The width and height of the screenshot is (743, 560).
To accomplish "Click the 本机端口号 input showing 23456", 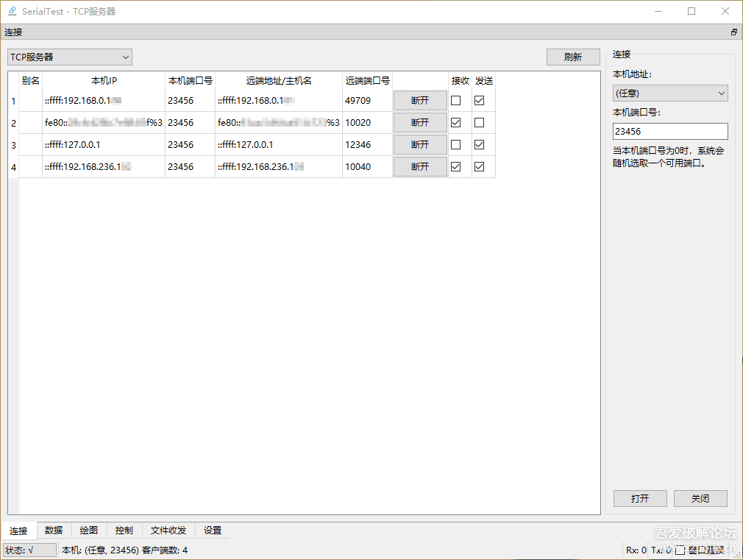I will click(x=669, y=131).
